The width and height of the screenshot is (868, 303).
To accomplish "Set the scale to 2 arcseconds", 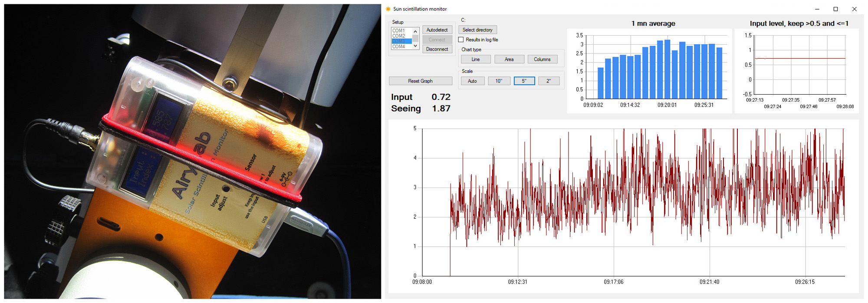I will [x=549, y=81].
